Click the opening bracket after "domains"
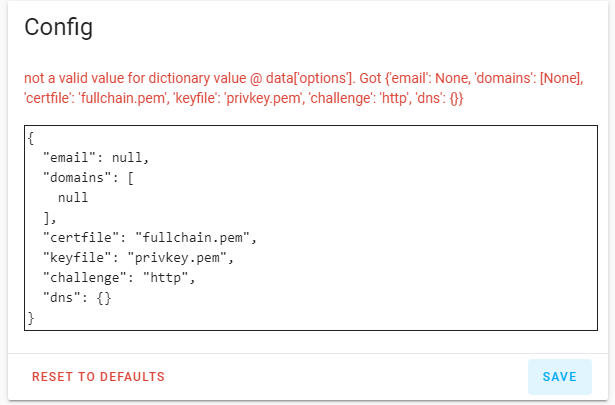615x405 pixels. click(x=131, y=178)
